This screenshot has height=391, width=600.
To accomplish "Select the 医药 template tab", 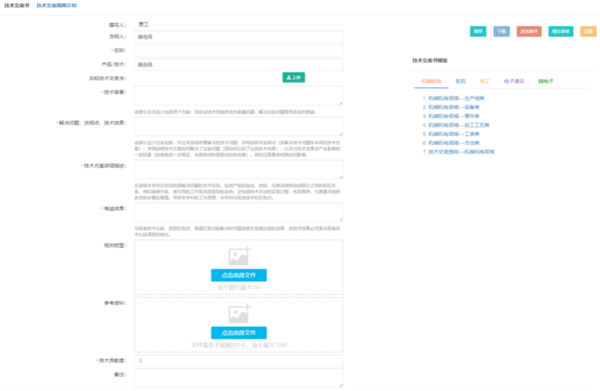I will [460, 81].
